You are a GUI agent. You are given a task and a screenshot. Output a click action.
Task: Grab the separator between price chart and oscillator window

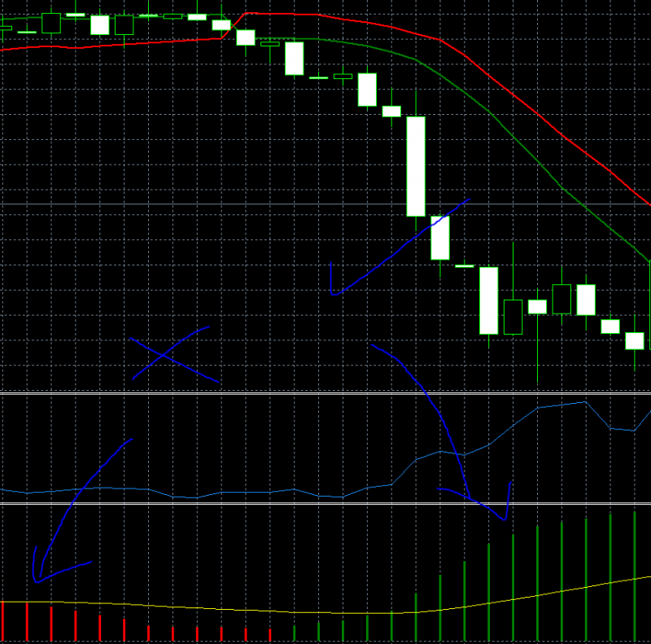tap(325, 393)
